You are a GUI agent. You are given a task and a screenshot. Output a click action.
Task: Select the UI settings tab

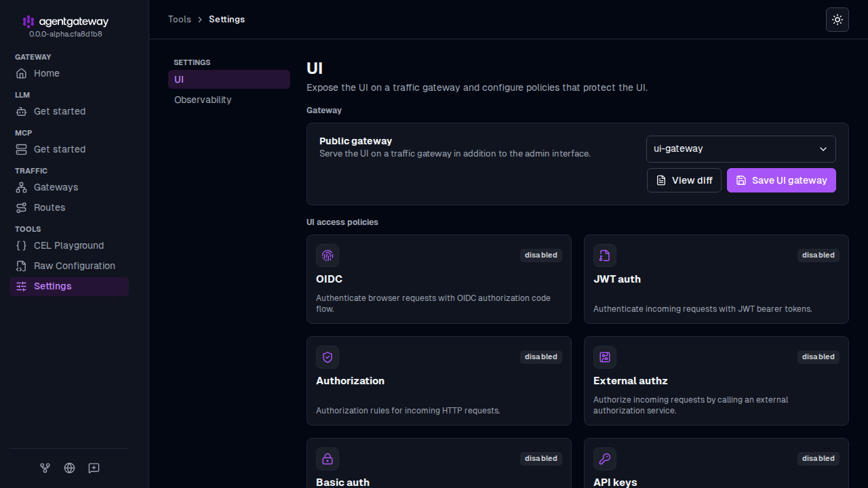point(229,79)
